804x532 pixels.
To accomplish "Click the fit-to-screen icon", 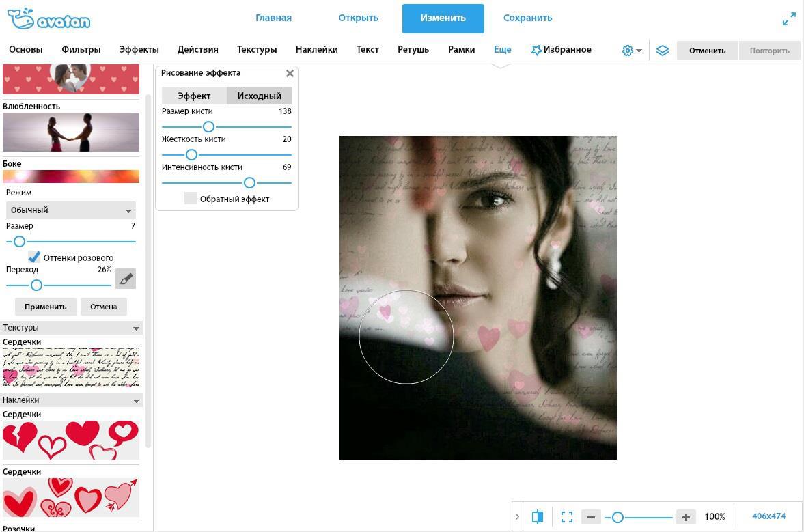I will (567, 517).
